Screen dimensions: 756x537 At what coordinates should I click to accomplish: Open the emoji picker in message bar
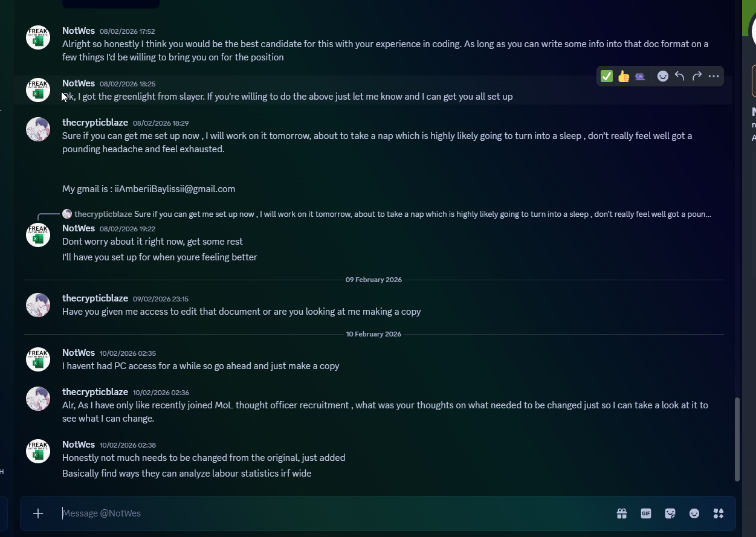tap(694, 513)
